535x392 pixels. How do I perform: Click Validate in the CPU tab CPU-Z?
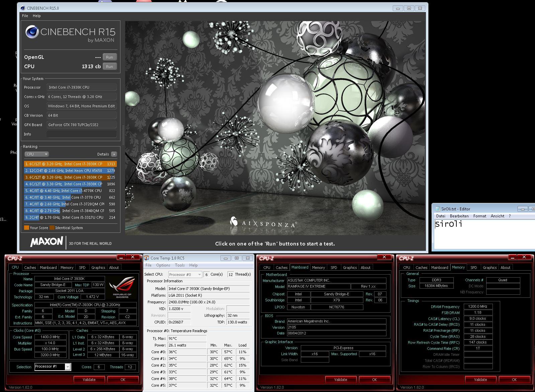(89, 380)
